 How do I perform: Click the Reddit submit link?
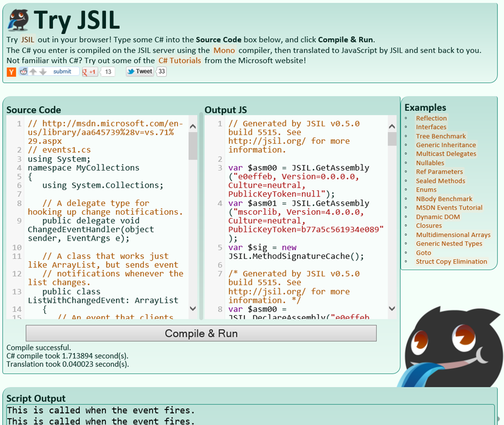[x=62, y=71]
